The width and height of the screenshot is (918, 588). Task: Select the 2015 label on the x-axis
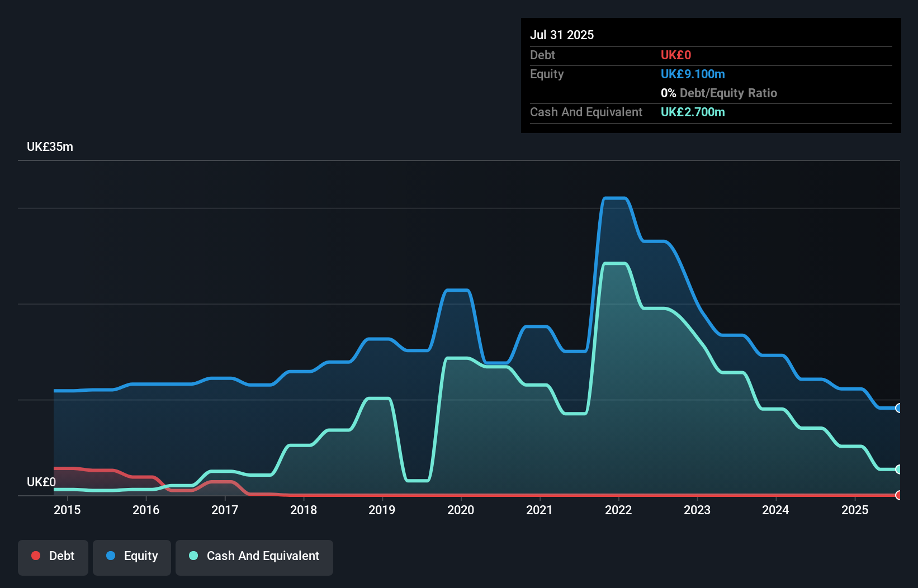(67, 510)
